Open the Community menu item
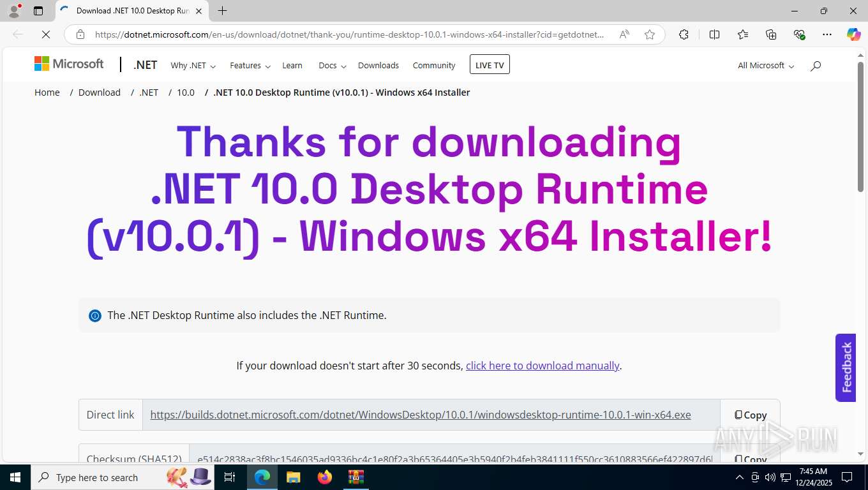868x490 pixels. coord(434,65)
